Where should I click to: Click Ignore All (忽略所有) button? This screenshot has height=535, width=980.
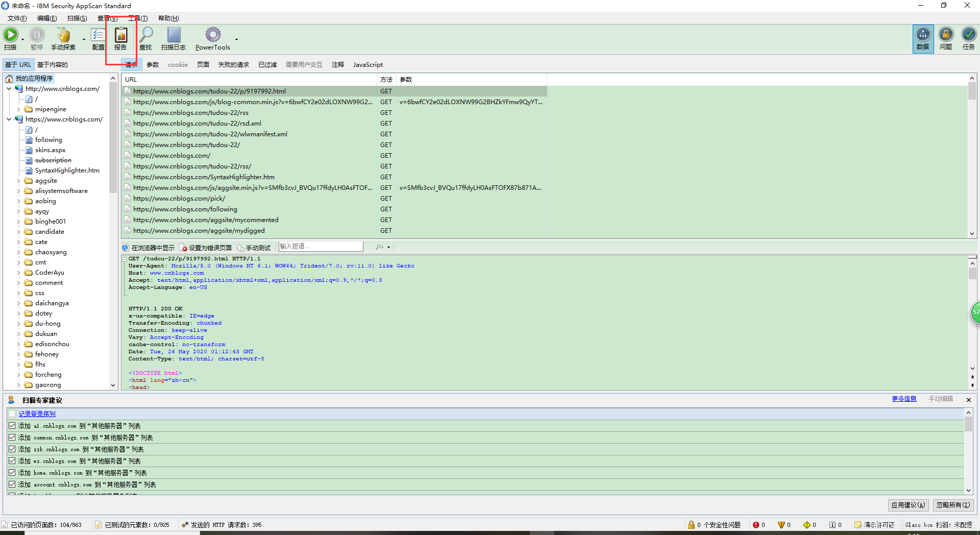pyautogui.click(x=953, y=505)
